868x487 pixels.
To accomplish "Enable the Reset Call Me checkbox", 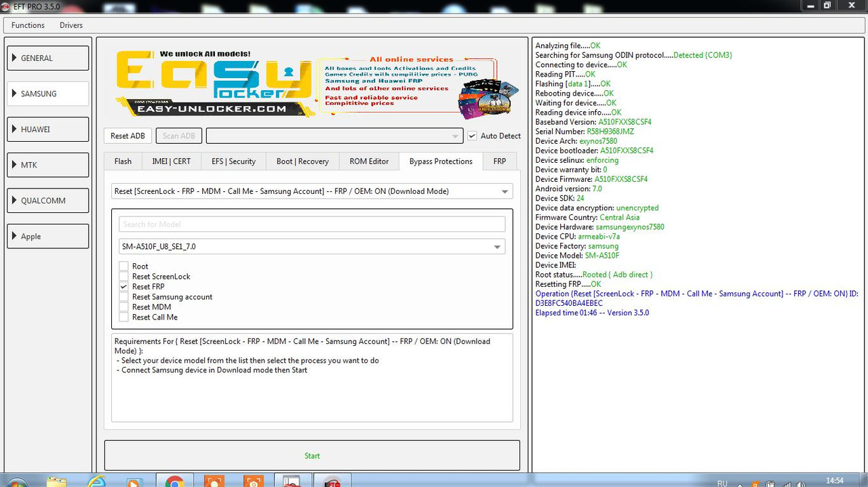I will click(123, 317).
